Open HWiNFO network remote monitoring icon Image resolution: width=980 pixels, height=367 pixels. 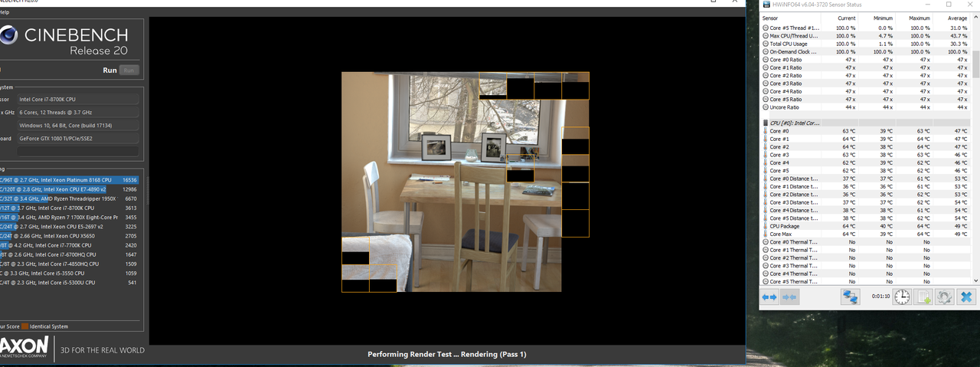point(850,297)
